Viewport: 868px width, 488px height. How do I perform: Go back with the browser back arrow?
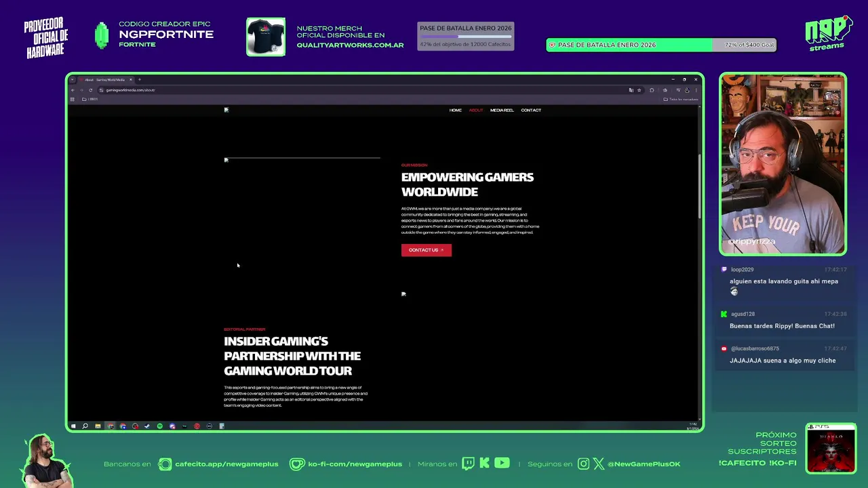pyautogui.click(x=73, y=90)
